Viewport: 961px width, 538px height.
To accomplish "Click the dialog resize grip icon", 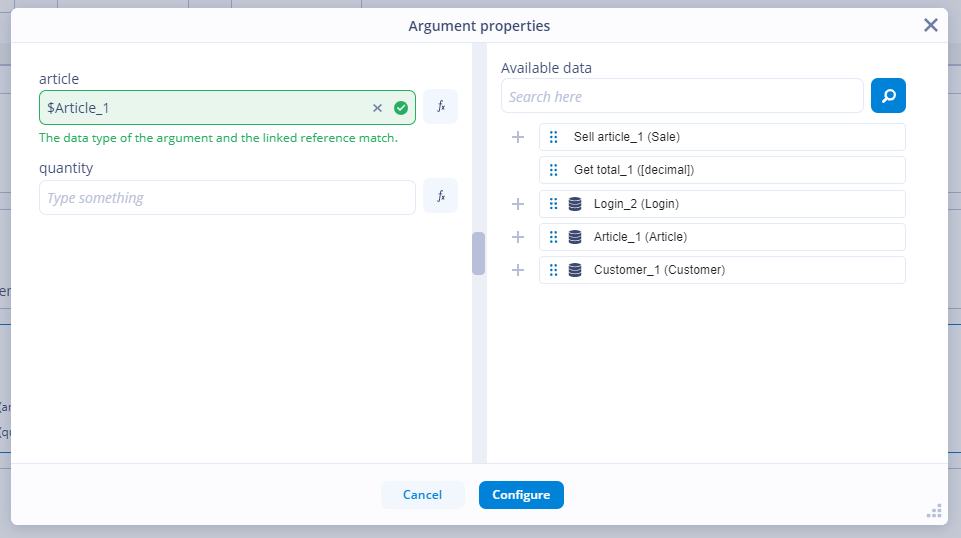I will [x=934, y=511].
